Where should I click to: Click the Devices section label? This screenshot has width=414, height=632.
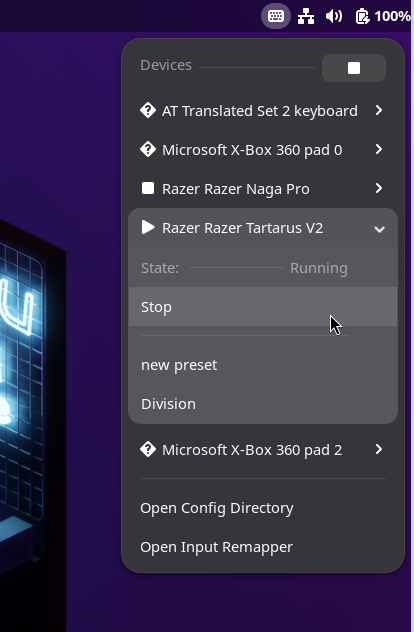pos(166,65)
